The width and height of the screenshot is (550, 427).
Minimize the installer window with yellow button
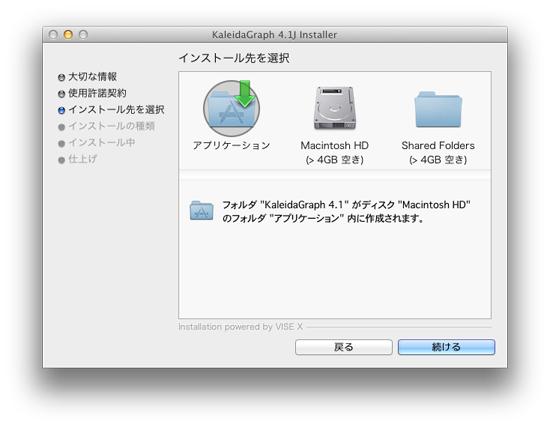point(68,34)
